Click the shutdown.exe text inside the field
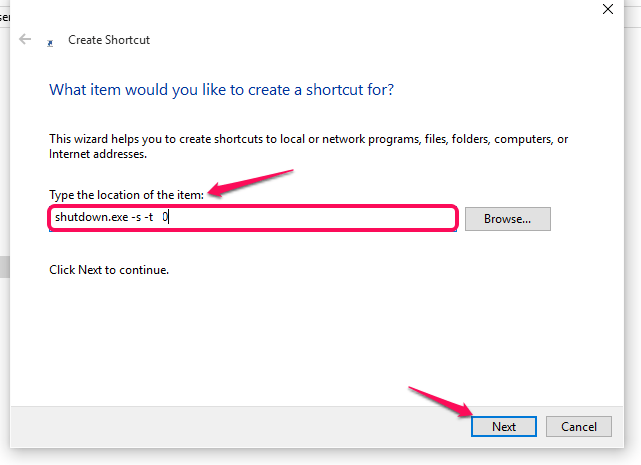 click(92, 217)
